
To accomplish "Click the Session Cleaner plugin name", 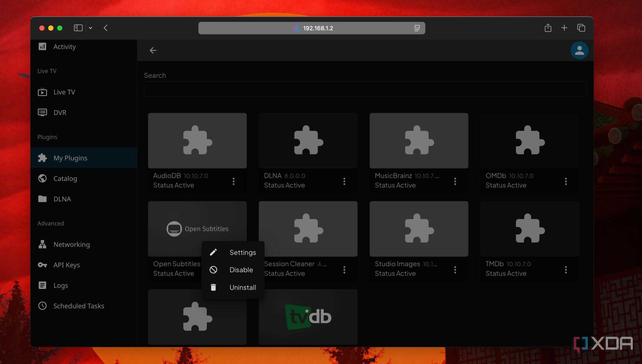I will pos(289,264).
